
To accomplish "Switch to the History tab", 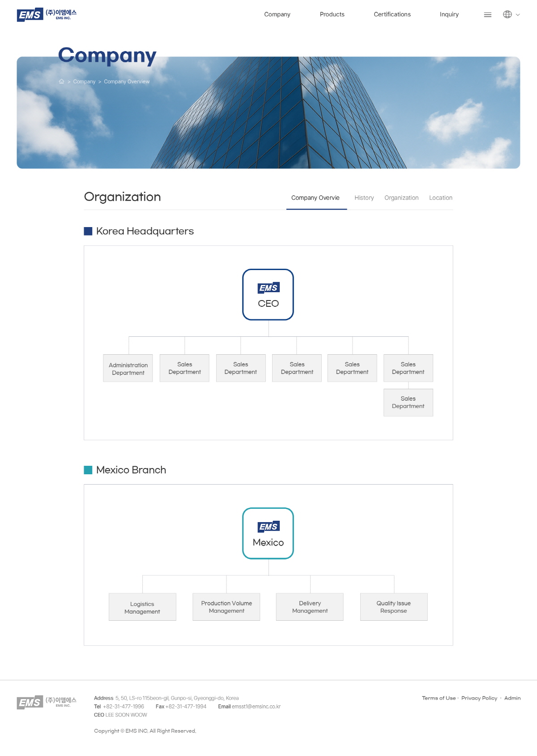I will [364, 198].
